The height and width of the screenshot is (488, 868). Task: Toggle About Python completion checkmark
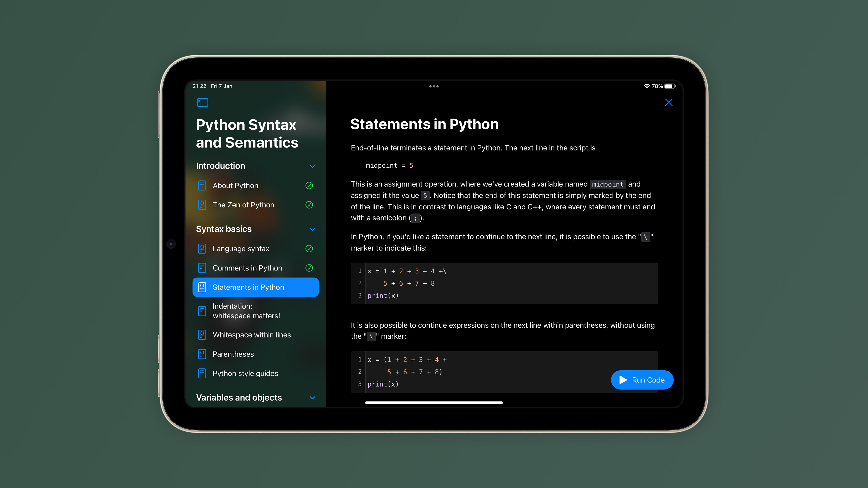coord(309,185)
